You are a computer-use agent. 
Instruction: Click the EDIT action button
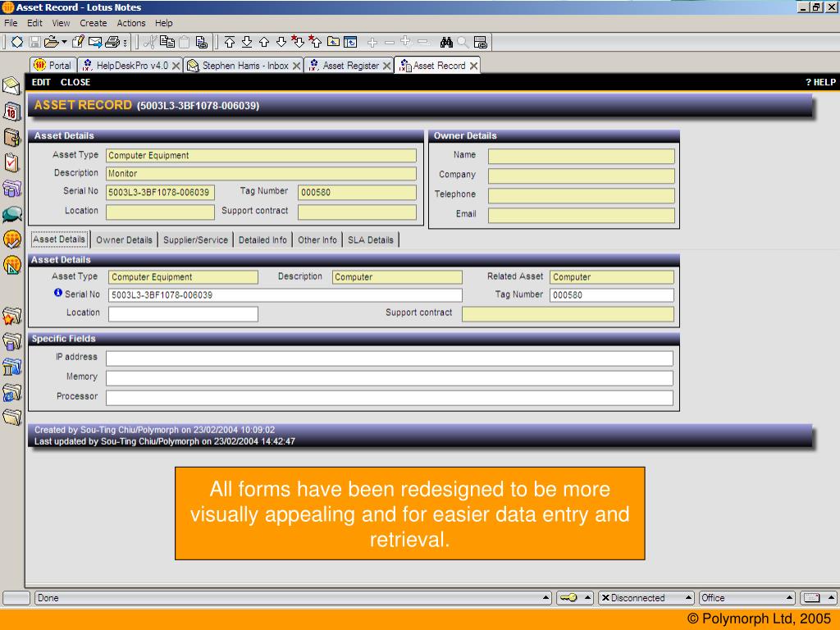pyautogui.click(x=41, y=83)
